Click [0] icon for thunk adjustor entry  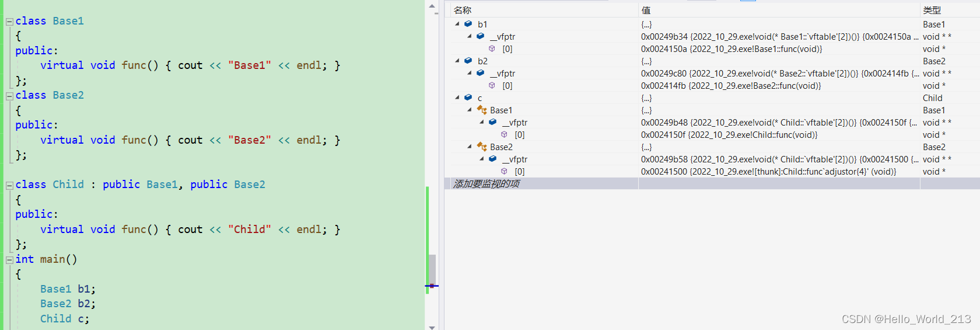[505, 171]
